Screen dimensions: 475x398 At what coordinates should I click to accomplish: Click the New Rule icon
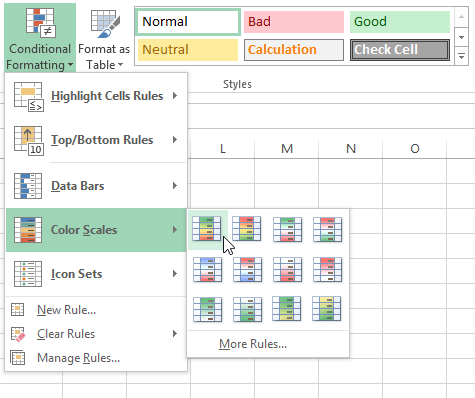click(x=18, y=309)
